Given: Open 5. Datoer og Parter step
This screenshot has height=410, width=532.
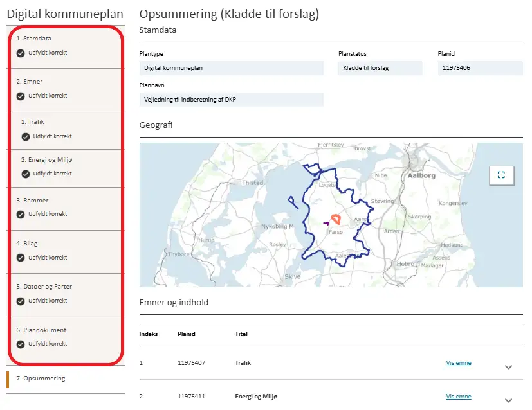Looking at the screenshot, I should coord(44,287).
